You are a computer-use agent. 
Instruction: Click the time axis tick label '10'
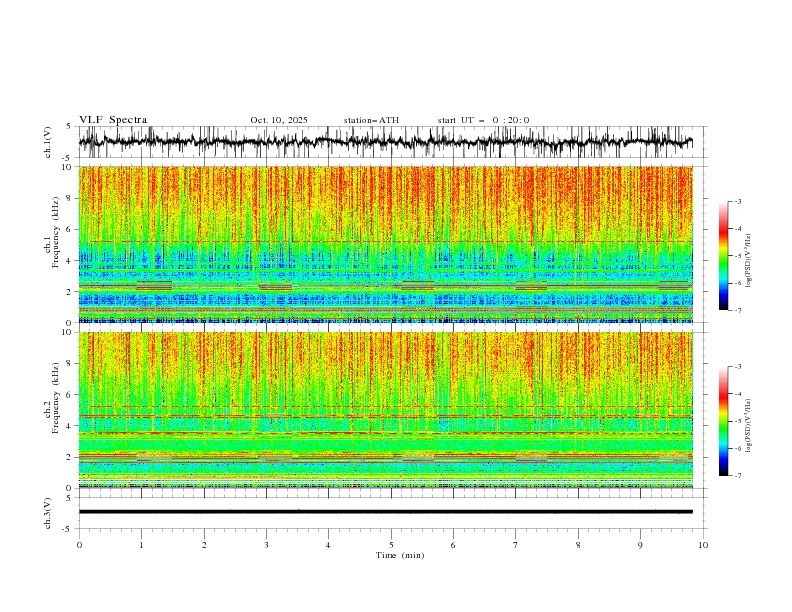click(x=703, y=545)
